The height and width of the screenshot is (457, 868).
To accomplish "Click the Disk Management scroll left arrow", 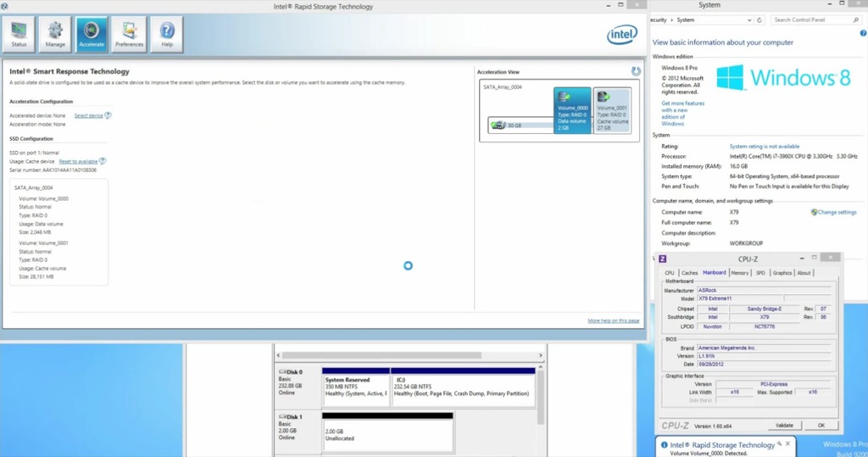I will coord(278,355).
